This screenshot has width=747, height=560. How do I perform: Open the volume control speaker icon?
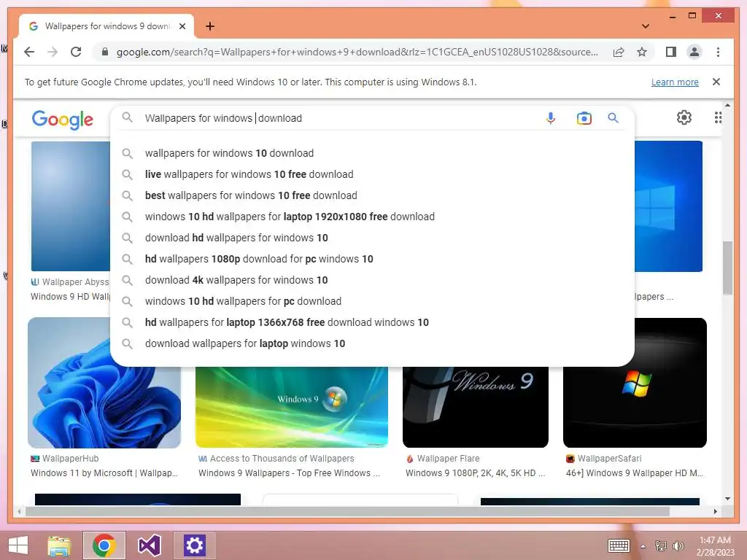[x=678, y=545]
